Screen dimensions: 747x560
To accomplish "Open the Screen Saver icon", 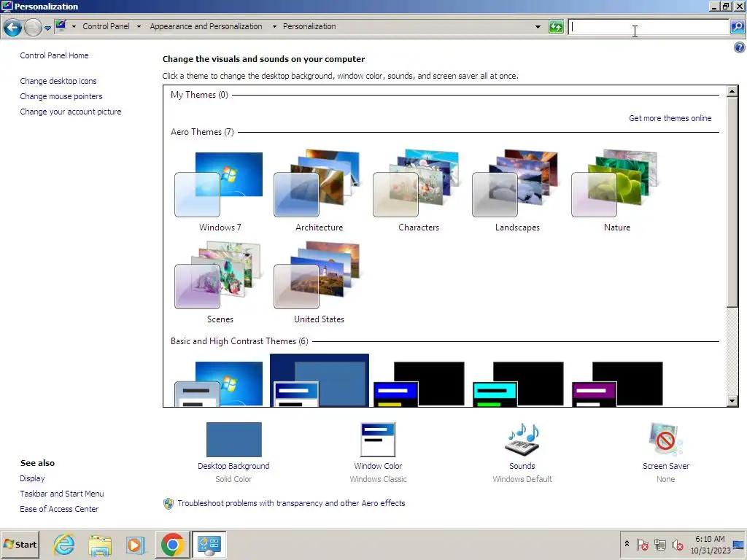I will coord(665,439).
